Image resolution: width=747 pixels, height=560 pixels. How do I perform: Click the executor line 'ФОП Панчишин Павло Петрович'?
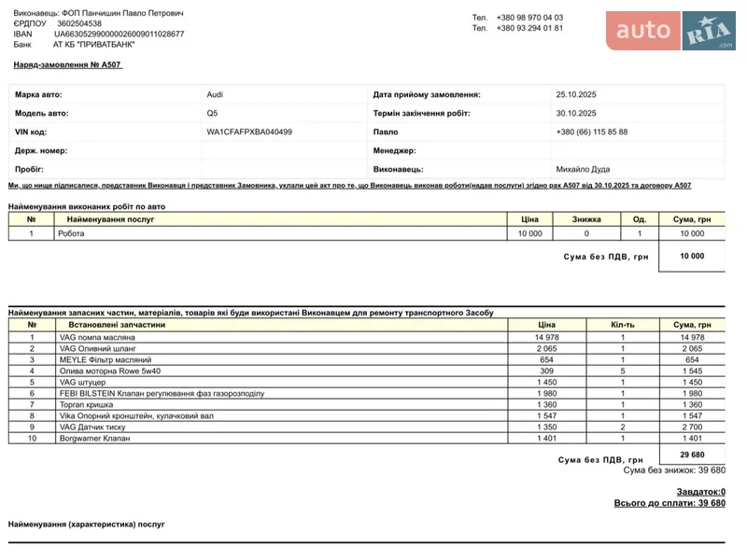click(x=122, y=13)
